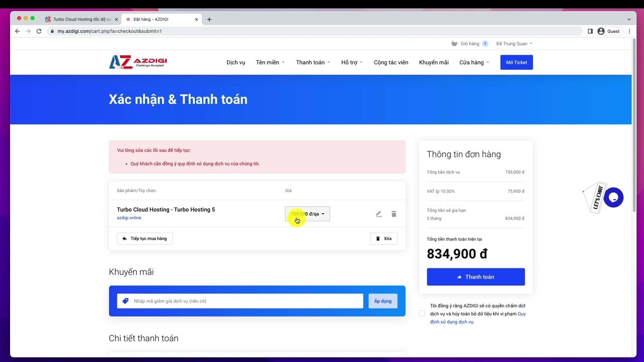Viewport: 644px width, 362px height.
Task: Click the Giỏ hàng count badge
Action: 485,44
